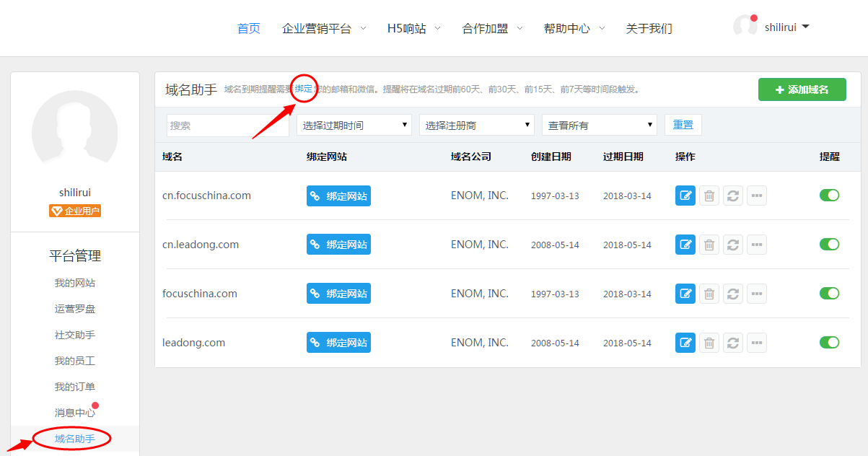The height and width of the screenshot is (456, 868).
Task: Disable reminder toggle for cn.focuschina.com
Action: coord(829,196)
